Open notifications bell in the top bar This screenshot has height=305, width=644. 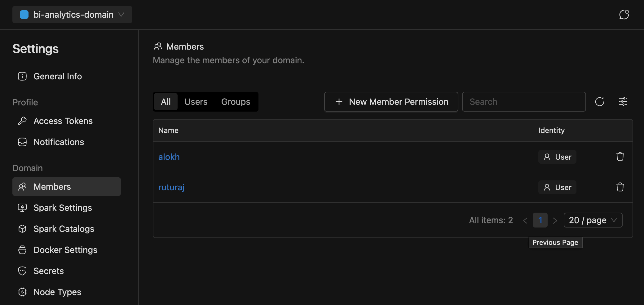624,14
